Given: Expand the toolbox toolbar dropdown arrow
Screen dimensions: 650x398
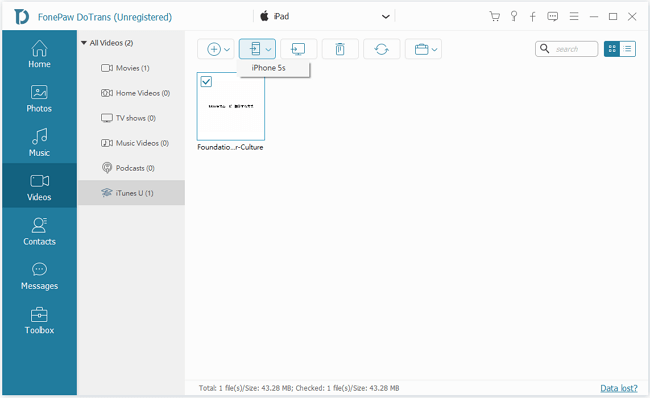Looking at the screenshot, I should click(434, 50).
